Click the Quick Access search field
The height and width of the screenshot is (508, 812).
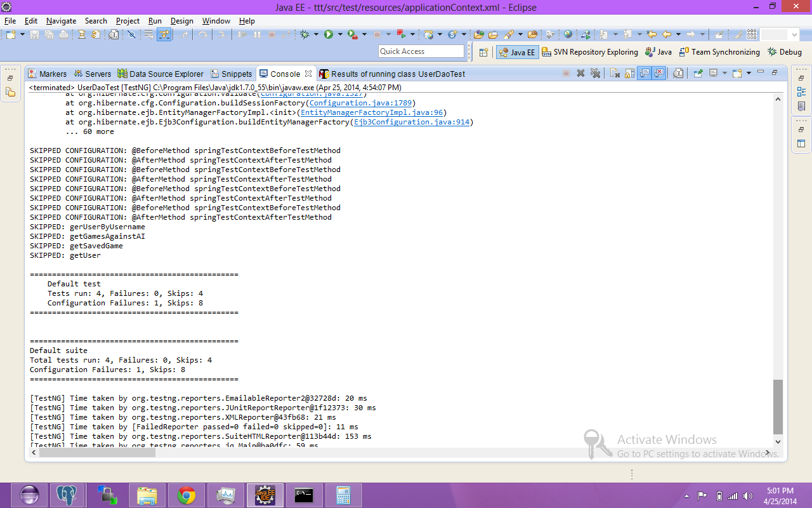(x=421, y=51)
